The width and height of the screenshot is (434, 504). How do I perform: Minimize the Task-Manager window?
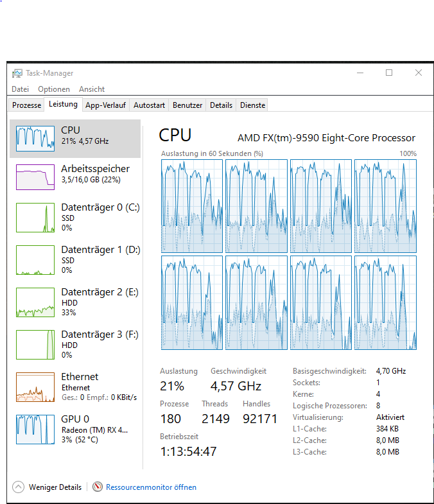click(360, 73)
